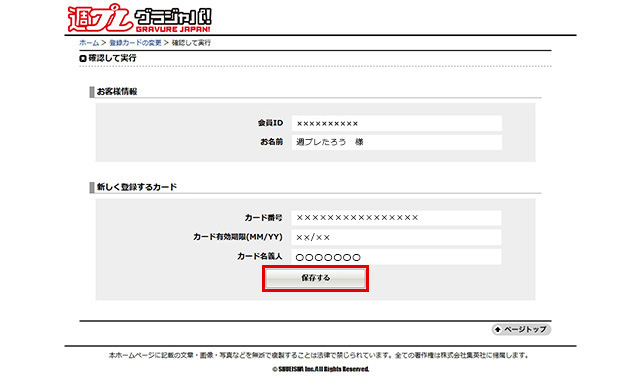This screenshot has height=390, width=640.
Task: Click the 週プレ グラジャパ logo
Action: 140,19
